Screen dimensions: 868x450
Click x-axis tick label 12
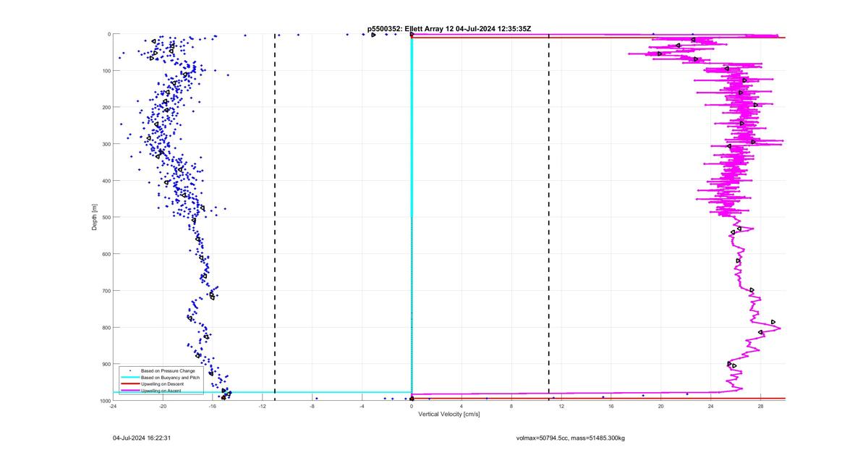pos(561,406)
